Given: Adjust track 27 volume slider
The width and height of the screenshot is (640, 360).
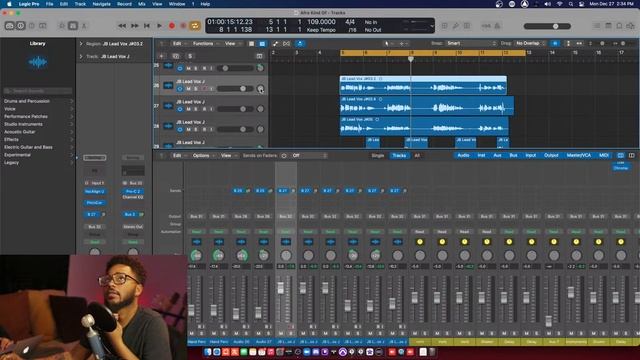Looking at the screenshot, I should tap(235, 109).
